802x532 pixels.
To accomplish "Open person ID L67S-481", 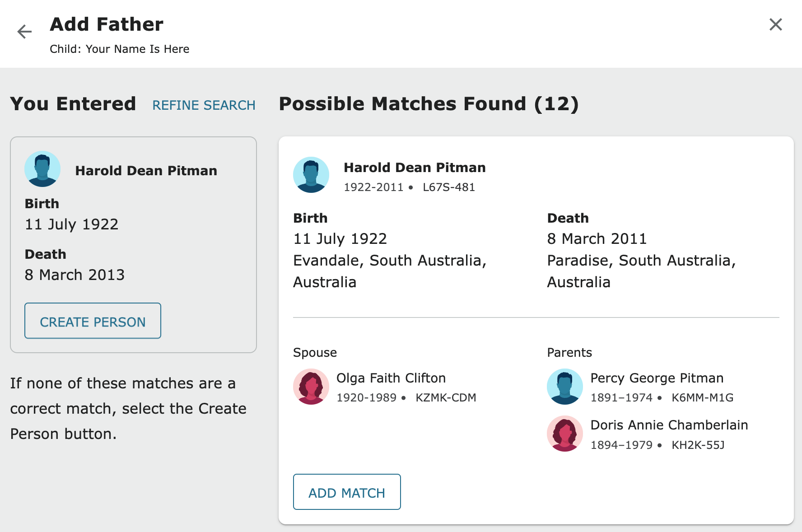I will [x=449, y=187].
